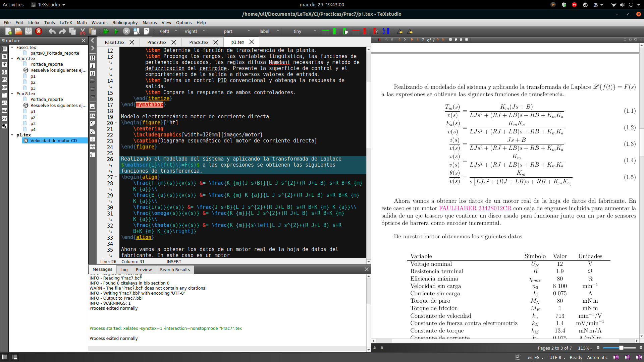Click the new document icon

point(8,31)
